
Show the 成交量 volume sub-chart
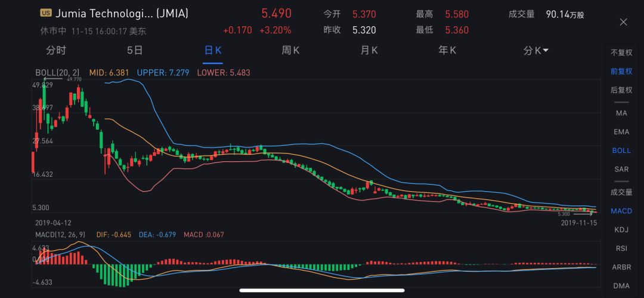point(621,192)
